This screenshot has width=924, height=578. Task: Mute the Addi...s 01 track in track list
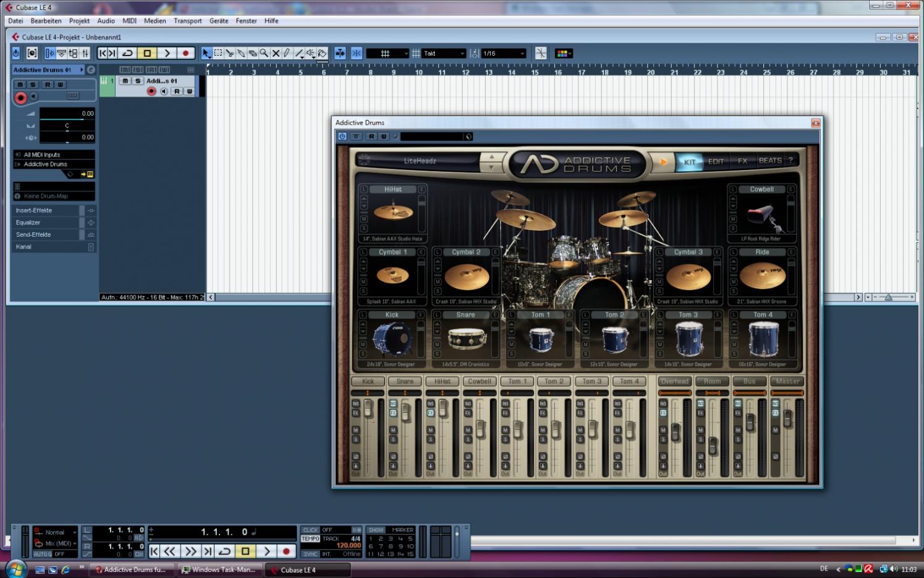coord(125,81)
